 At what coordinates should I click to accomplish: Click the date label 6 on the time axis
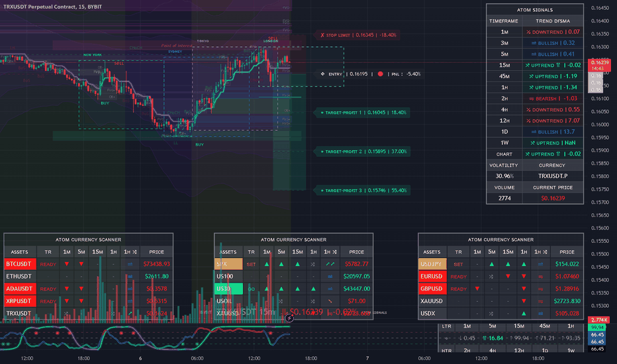(140, 358)
